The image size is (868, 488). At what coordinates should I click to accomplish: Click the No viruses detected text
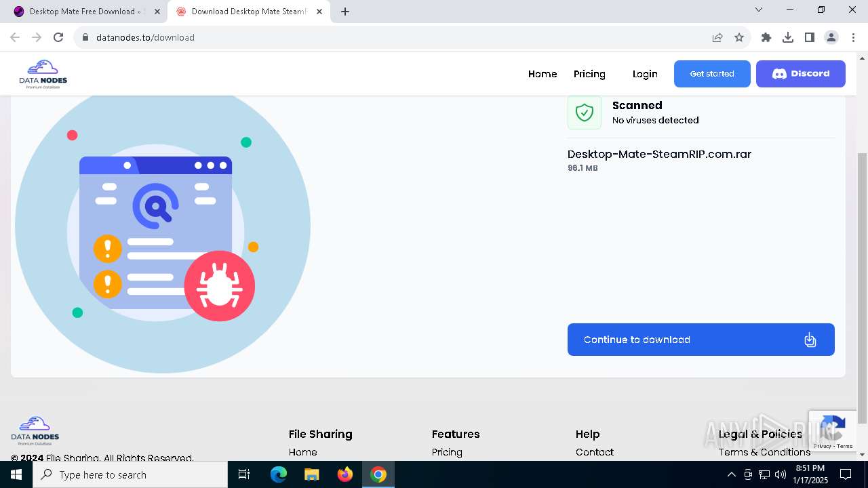pos(655,120)
